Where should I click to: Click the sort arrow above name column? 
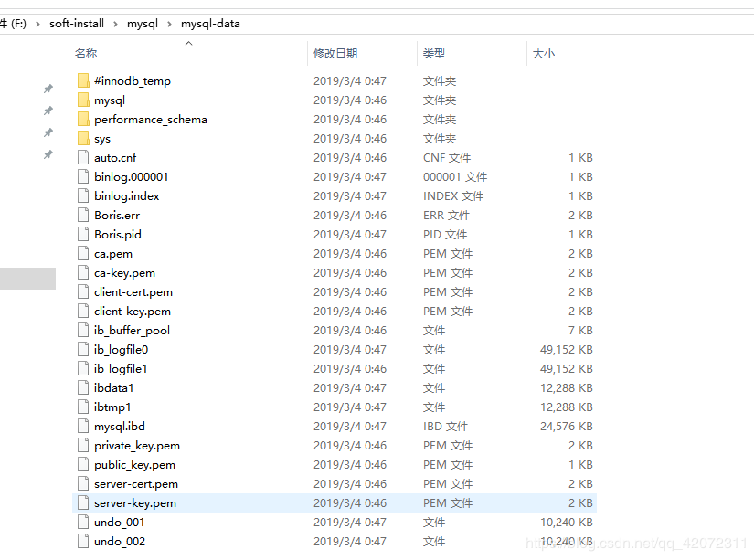pyautogui.click(x=189, y=43)
